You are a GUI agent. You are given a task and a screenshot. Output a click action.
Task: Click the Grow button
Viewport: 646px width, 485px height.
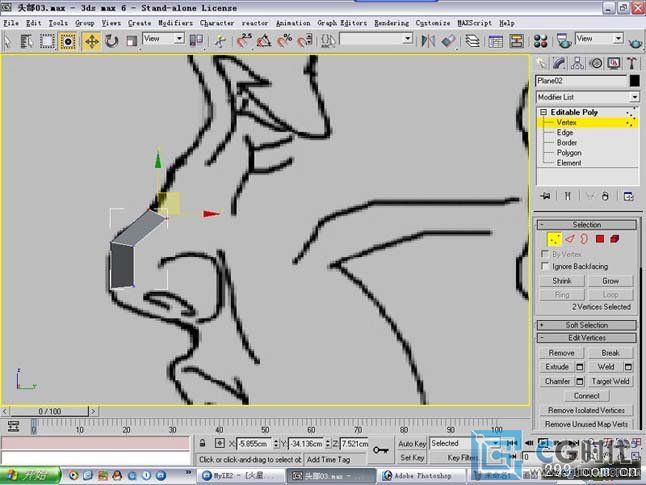point(611,281)
